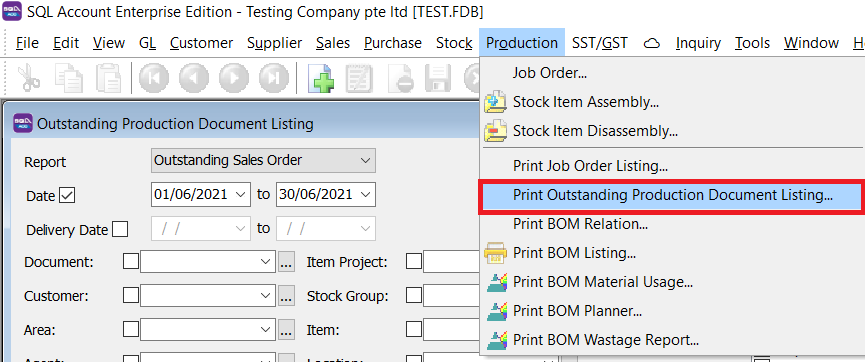Click the Print BOM Material Usage icon
The image size is (865, 362).
496,282
